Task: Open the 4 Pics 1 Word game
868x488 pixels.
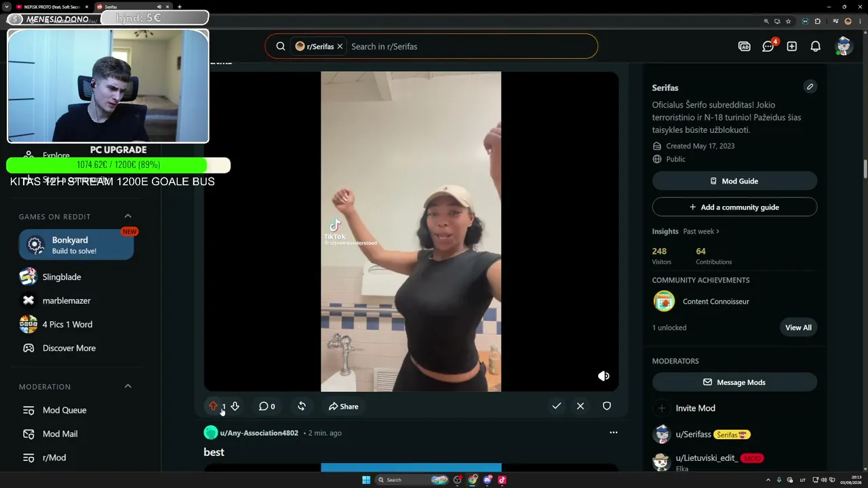Action: point(66,324)
